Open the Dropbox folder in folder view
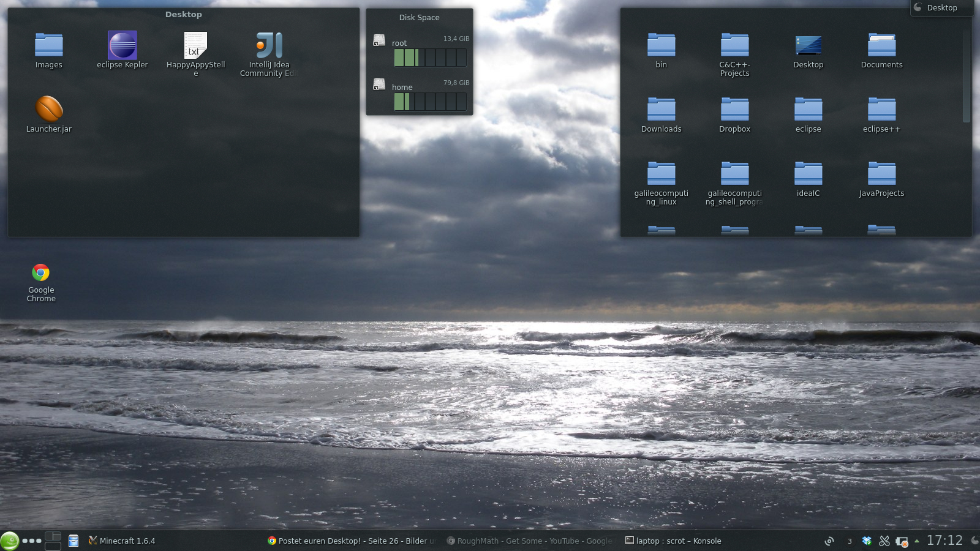 [x=734, y=110]
